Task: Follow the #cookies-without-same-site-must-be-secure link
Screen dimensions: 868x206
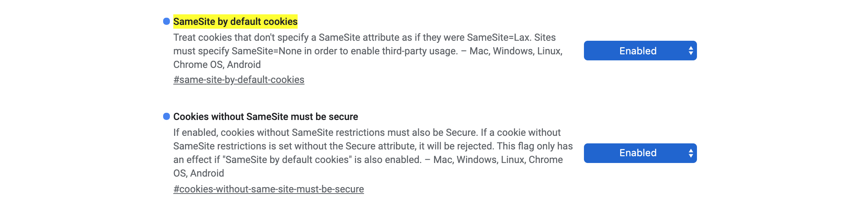Action: click(268, 189)
